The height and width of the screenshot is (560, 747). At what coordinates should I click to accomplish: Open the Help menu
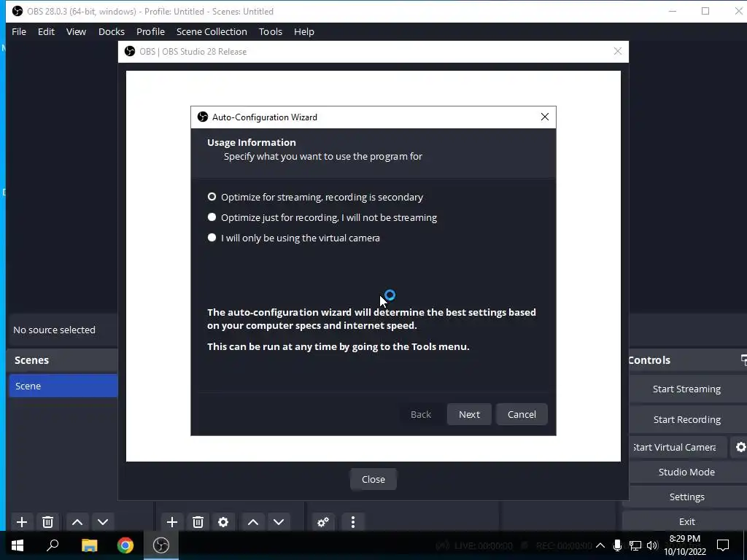click(x=304, y=31)
